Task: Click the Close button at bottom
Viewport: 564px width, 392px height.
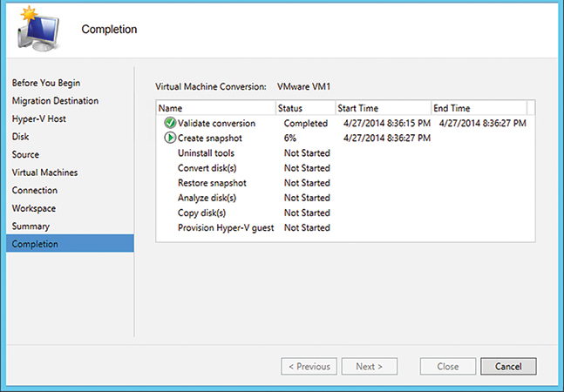Action: (x=448, y=366)
